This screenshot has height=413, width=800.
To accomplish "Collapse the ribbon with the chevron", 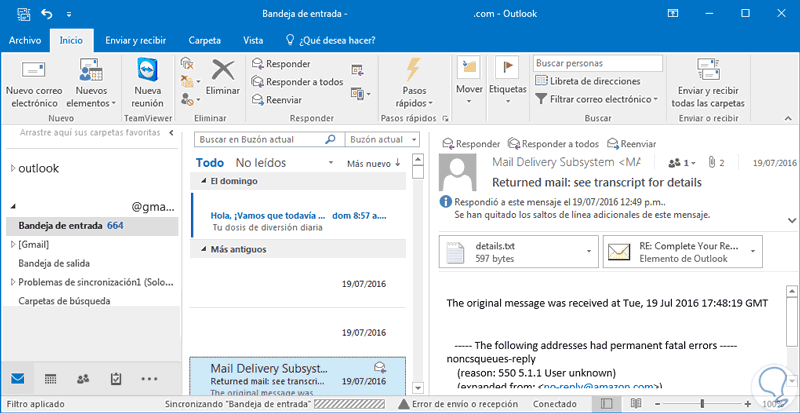I will coord(787,118).
